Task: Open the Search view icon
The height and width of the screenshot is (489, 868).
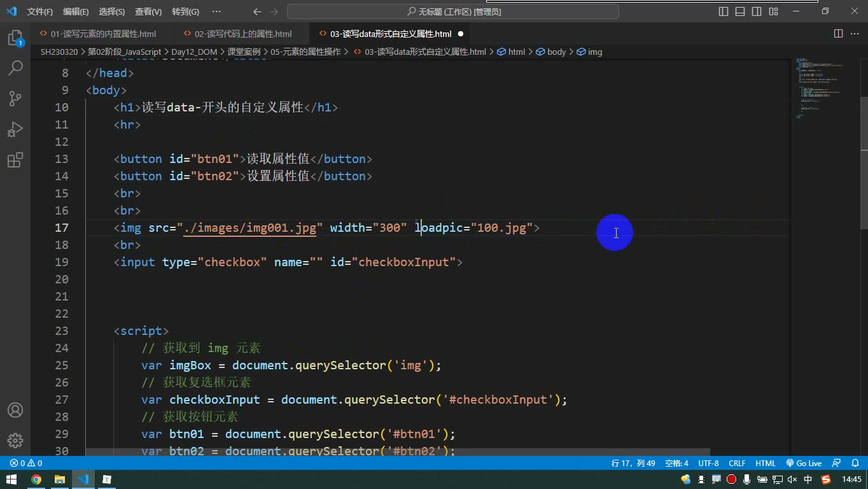Action: coord(15,68)
